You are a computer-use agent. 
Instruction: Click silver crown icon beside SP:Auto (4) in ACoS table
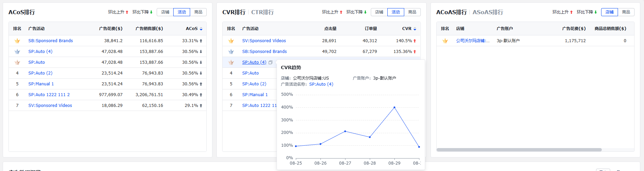17,52
